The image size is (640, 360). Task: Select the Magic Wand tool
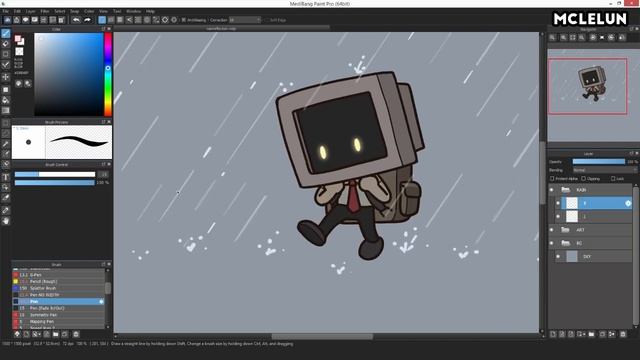6,144
